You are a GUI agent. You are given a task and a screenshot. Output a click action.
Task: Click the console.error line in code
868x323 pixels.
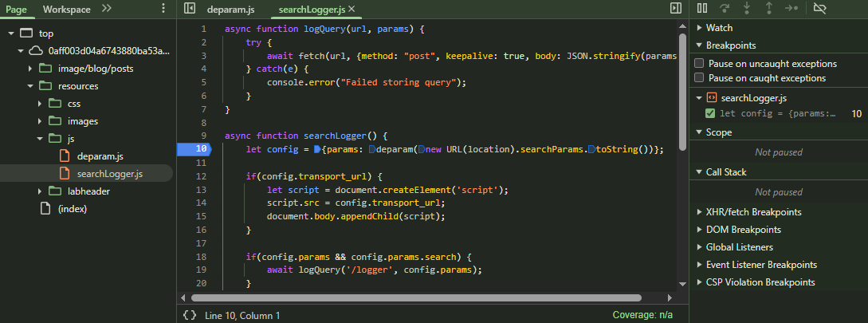coord(367,82)
